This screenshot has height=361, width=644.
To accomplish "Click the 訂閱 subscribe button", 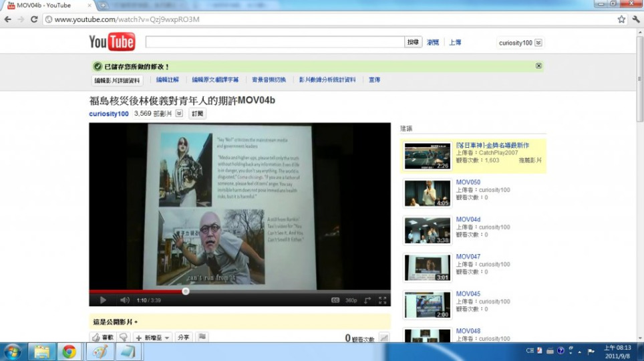I will (x=197, y=114).
